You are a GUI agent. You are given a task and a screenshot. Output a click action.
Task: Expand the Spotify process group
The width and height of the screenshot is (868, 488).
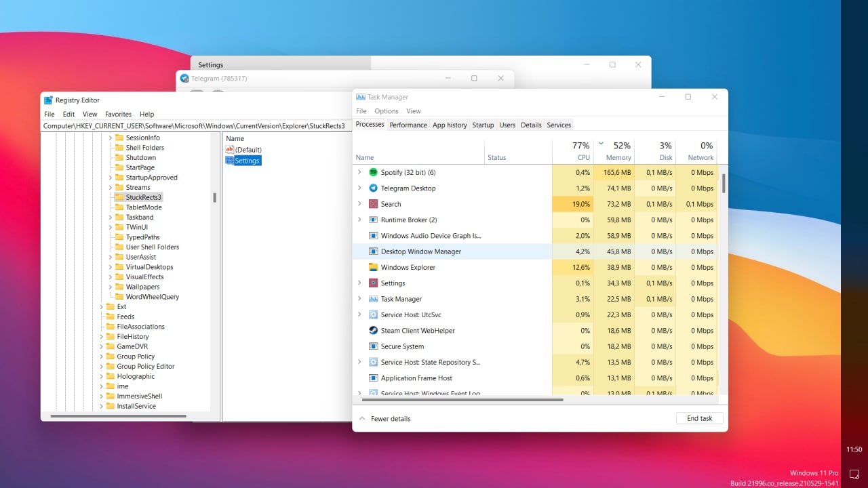[359, 172]
